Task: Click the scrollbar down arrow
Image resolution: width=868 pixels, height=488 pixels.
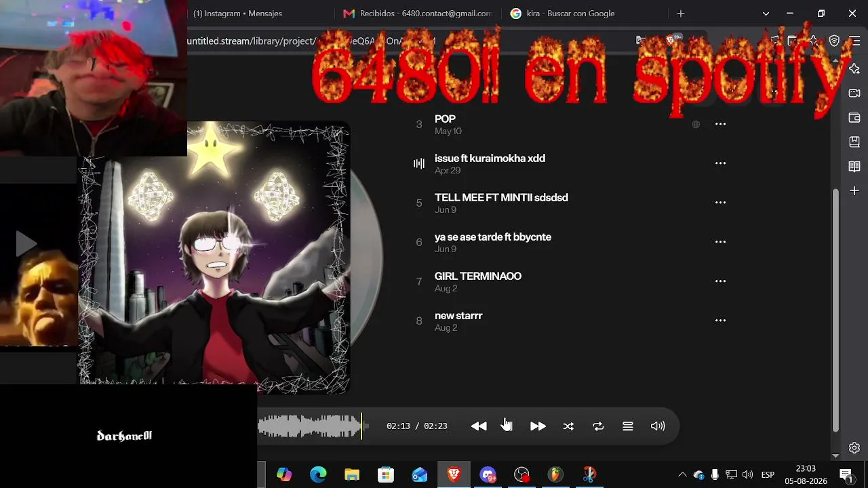Action: 835,455
